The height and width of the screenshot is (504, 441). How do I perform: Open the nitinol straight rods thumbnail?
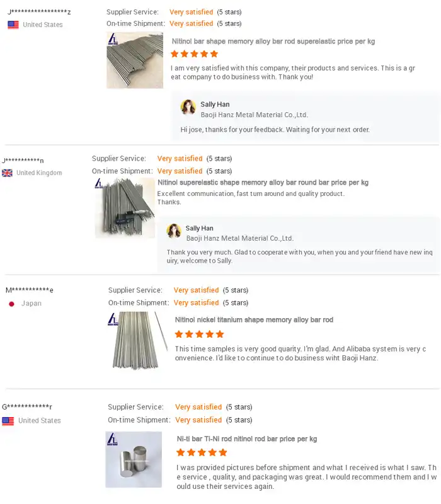pyautogui.click(x=137, y=341)
